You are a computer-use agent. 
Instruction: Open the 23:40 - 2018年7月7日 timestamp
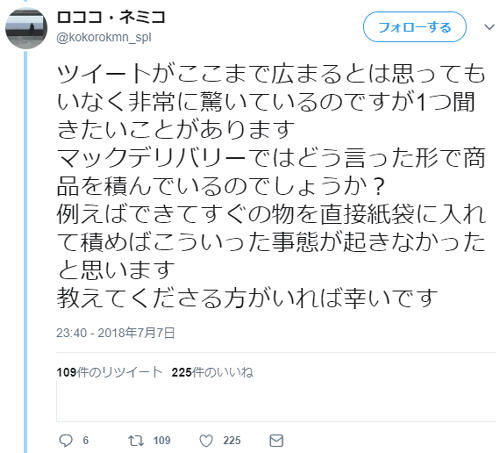coord(116,333)
